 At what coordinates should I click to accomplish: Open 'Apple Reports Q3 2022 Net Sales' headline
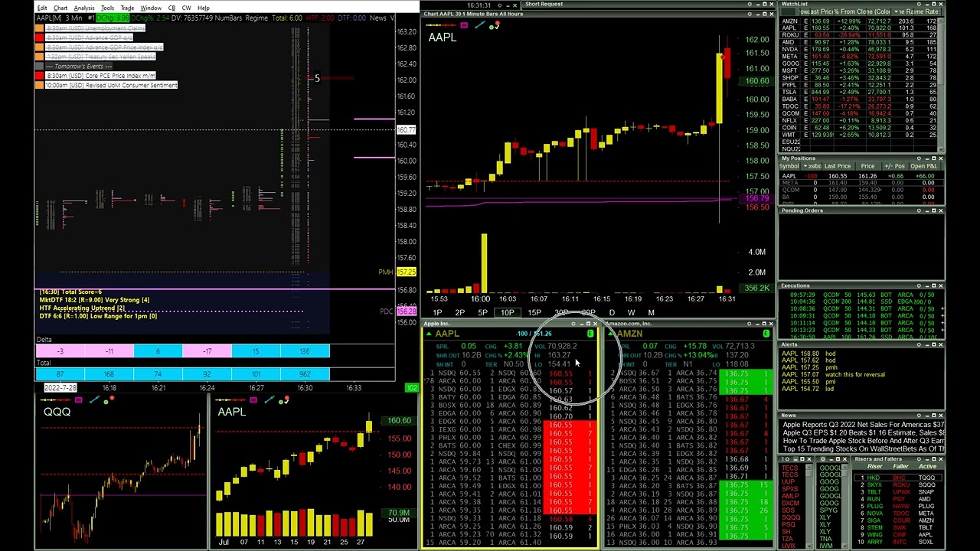(x=863, y=425)
